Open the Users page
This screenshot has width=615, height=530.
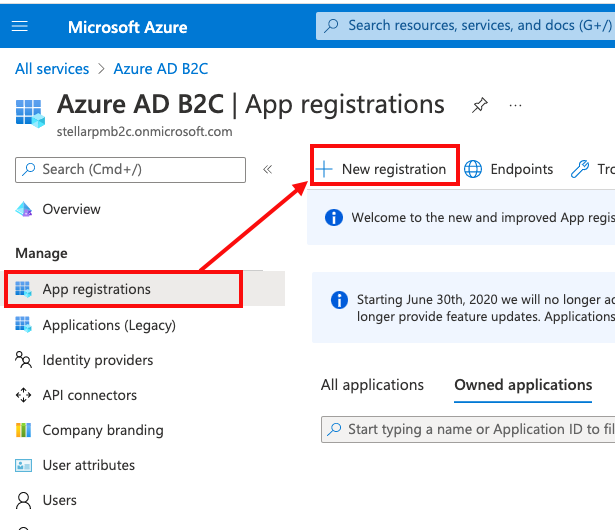(x=60, y=500)
